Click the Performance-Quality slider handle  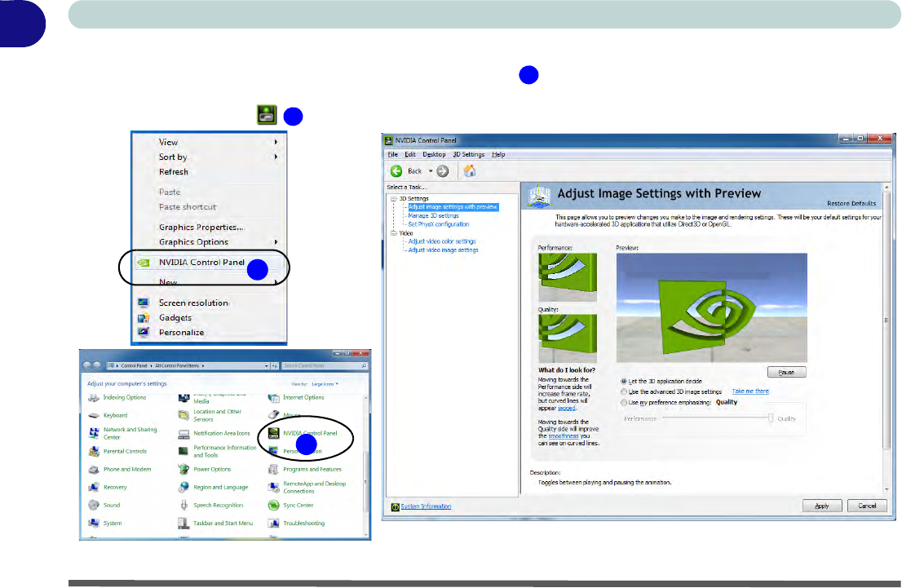click(x=770, y=418)
